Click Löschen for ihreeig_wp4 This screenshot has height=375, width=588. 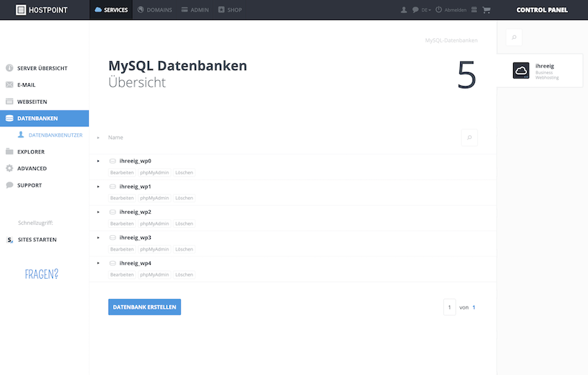tap(184, 274)
